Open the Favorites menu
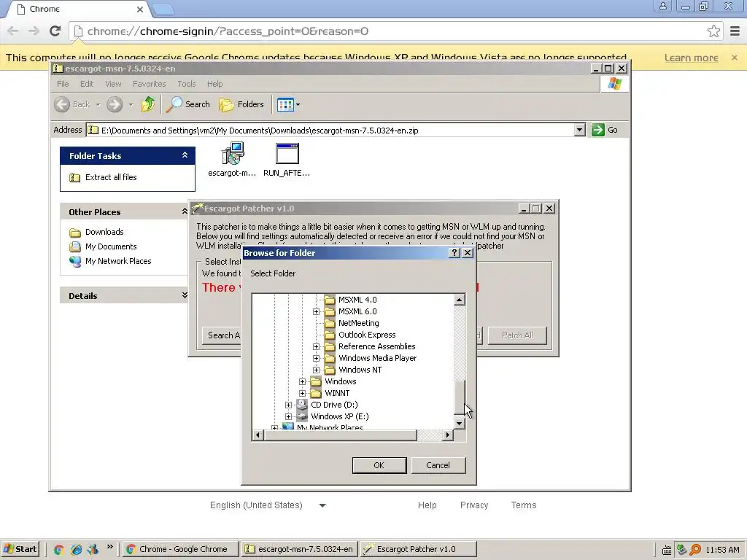 point(149,84)
